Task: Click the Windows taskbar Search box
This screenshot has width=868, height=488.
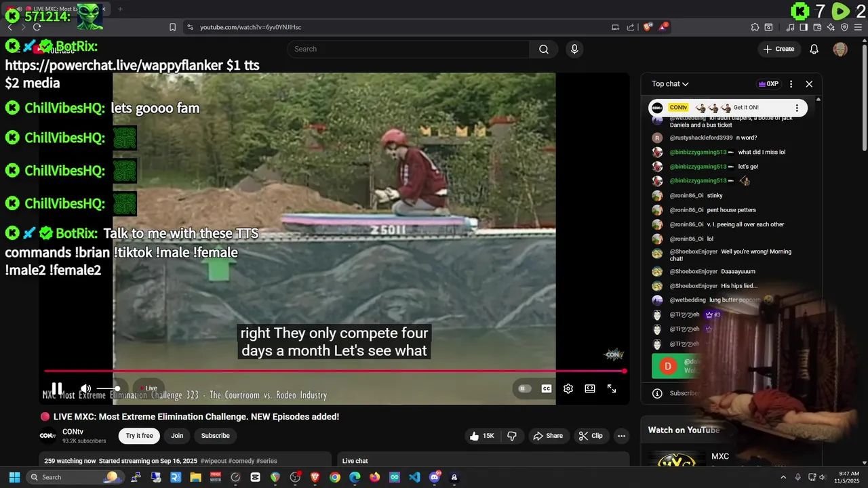Action: tap(75, 477)
